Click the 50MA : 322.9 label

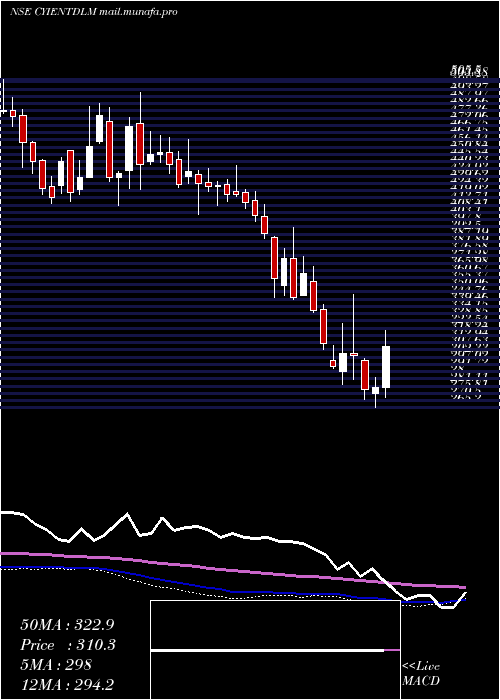point(69,625)
